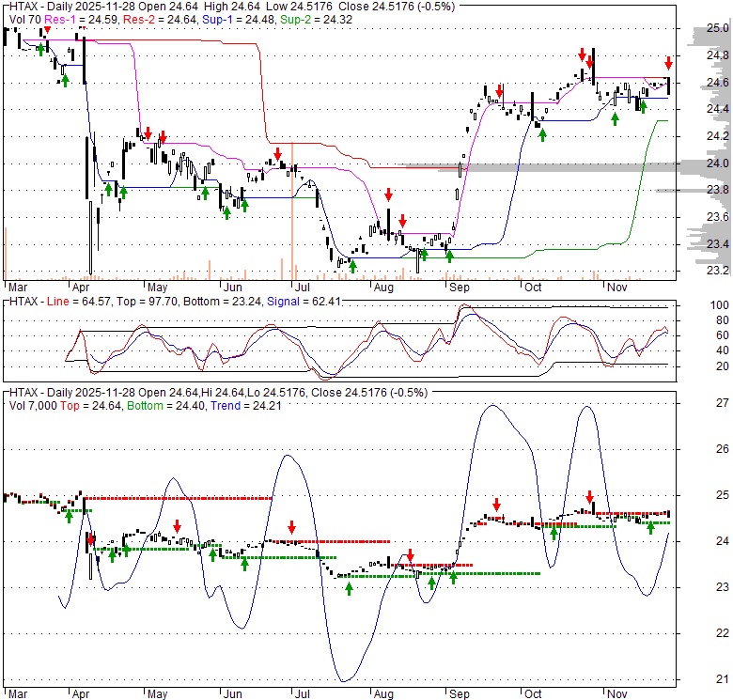This screenshot has width=733, height=700.
Task: Click the green buy arrow under July low, top chart
Action: click(352, 266)
